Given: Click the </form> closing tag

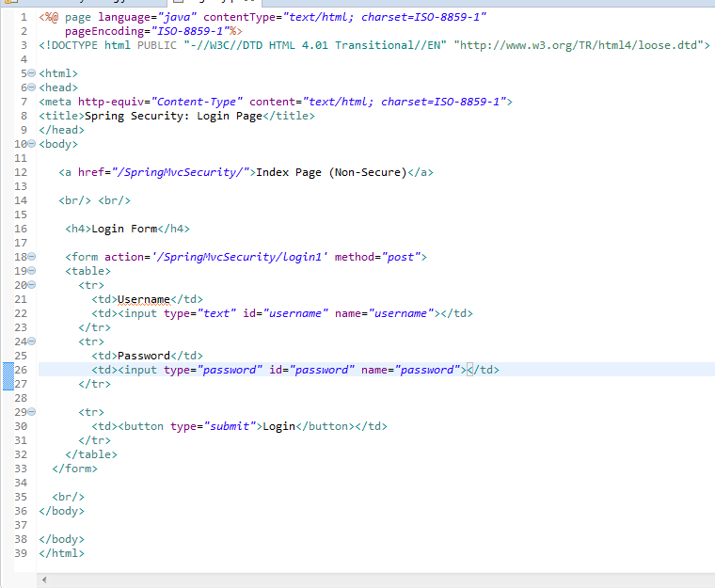Looking at the screenshot, I should point(74,469).
